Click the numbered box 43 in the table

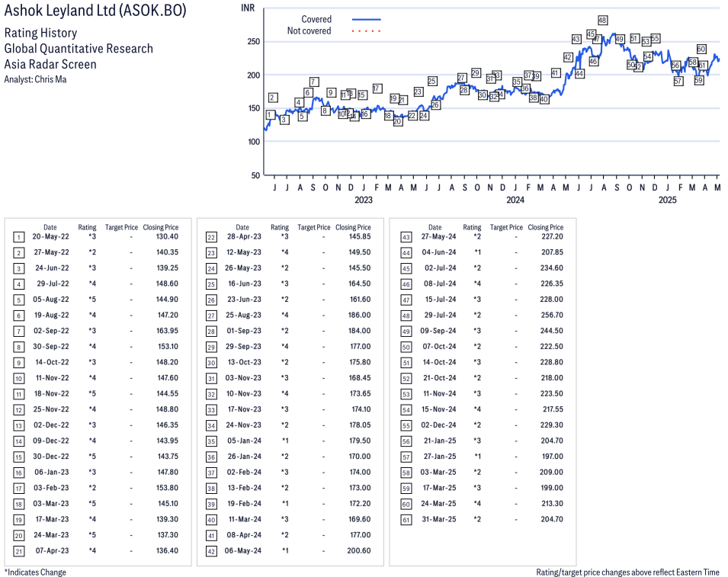click(x=406, y=238)
